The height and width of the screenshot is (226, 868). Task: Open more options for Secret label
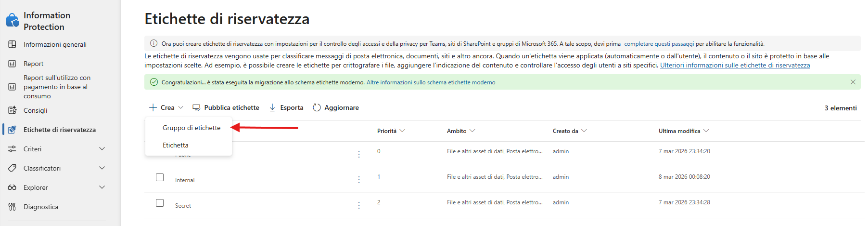(x=359, y=205)
